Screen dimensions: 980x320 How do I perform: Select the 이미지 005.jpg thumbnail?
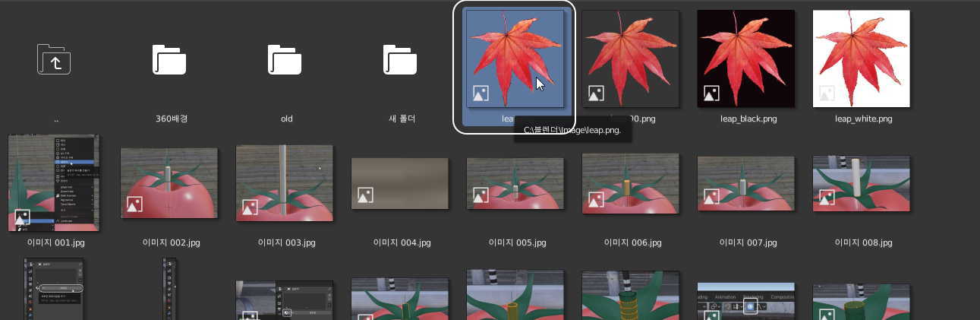pyautogui.click(x=515, y=183)
